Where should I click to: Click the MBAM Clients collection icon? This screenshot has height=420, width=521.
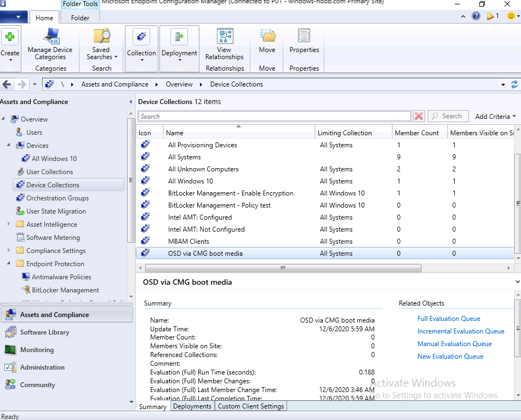coord(145,241)
